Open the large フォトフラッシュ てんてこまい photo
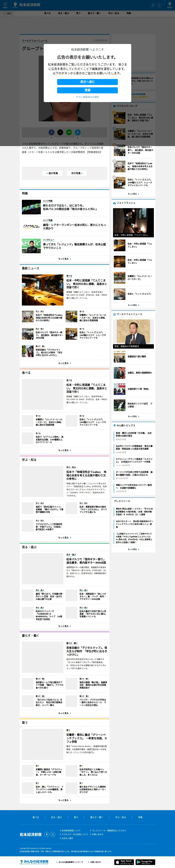Screen dimensions: 175x868 [134, 222]
